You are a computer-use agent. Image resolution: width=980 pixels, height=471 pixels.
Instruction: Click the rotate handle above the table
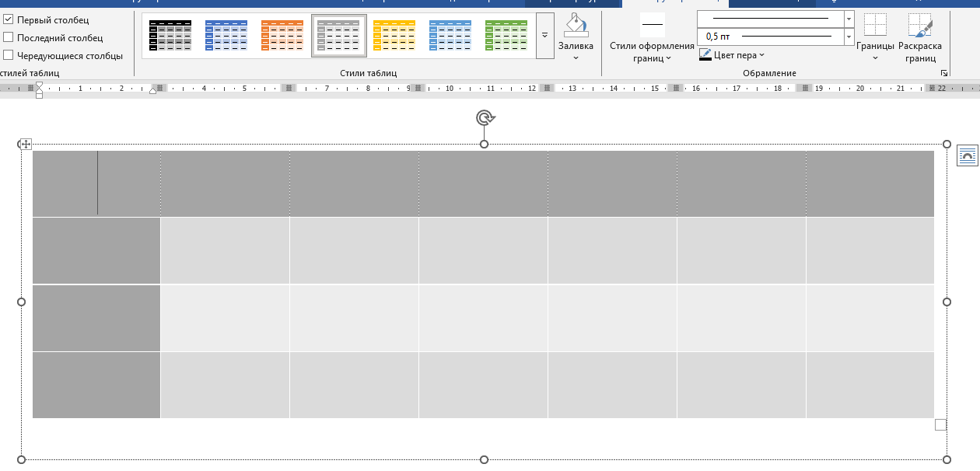tap(485, 117)
